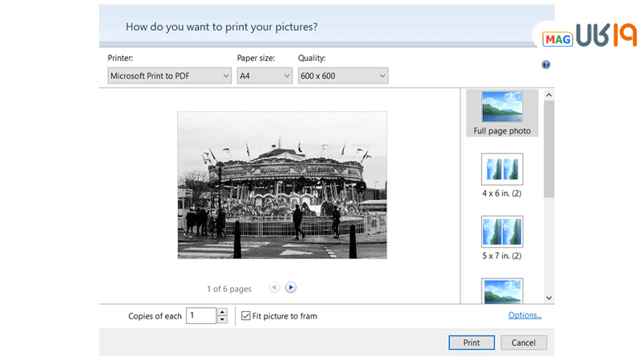Viewport: 644px width, 357px height.
Task: Click the Print button
Action: (x=472, y=343)
